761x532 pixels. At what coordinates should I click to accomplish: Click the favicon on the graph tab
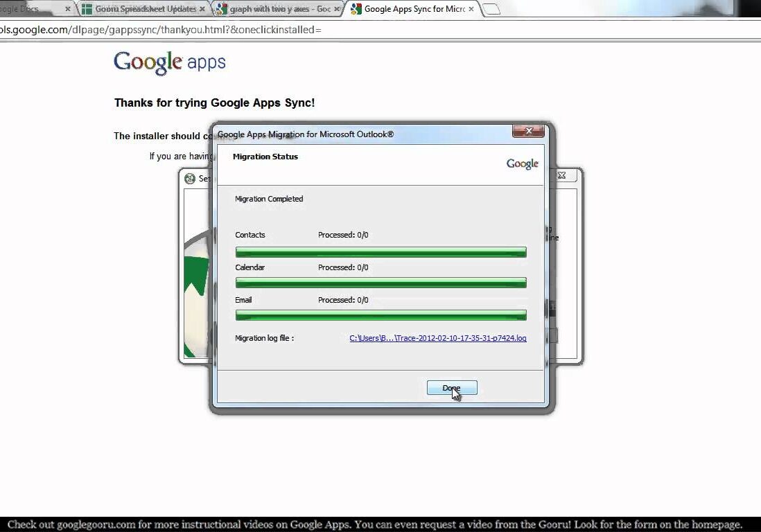point(221,9)
